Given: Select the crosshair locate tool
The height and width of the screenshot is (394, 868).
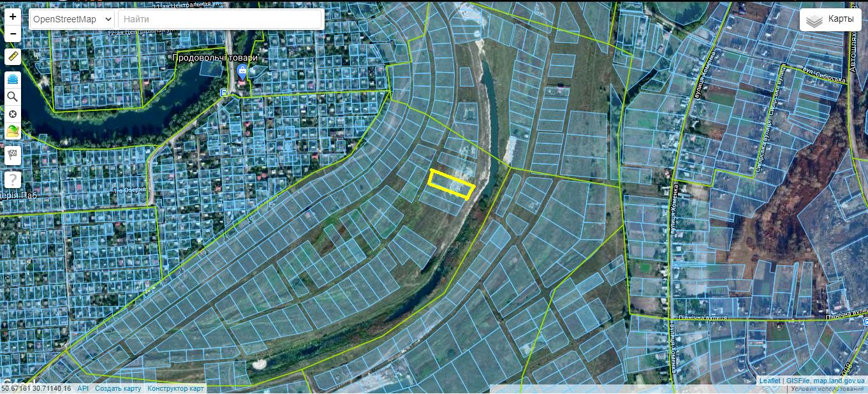Looking at the screenshot, I should pyautogui.click(x=13, y=115).
